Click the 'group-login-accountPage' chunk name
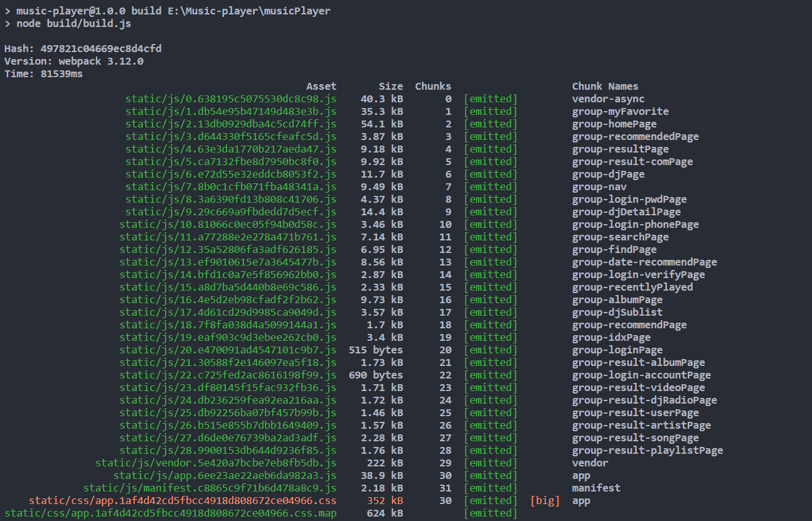Screen dimensions: 812x521 click(641, 375)
